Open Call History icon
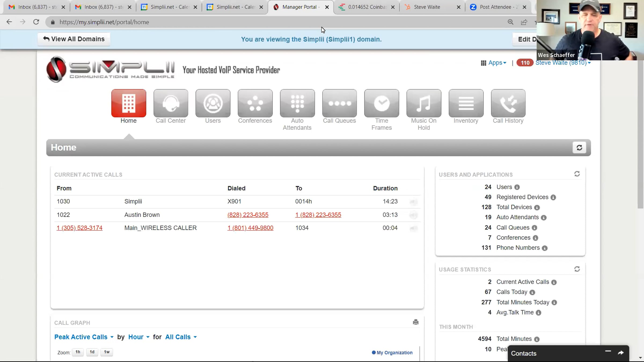Viewport: 644px width, 362px height. pyautogui.click(x=508, y=104)
